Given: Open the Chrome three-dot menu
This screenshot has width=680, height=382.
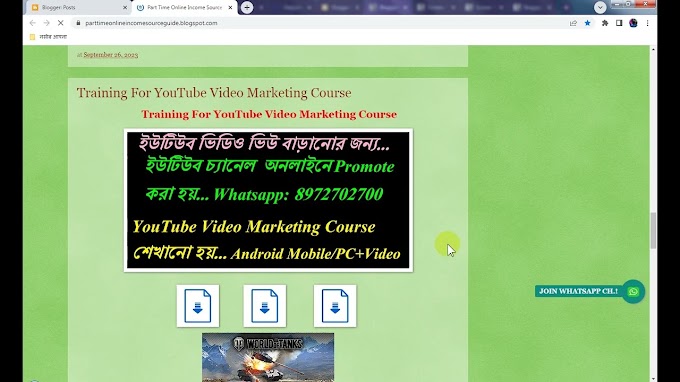Looking at the screenshot, I should tap(647, 23).
